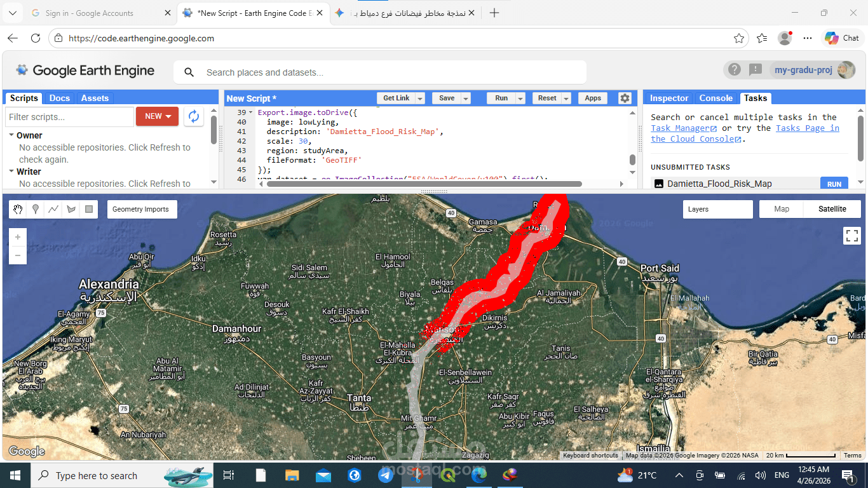
Task: Open Mail app from the taskbar
Action: 323,475
